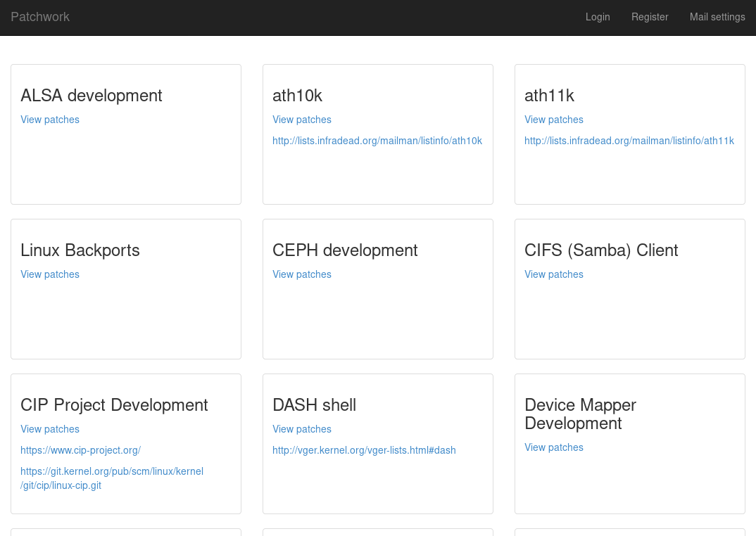Click the CEPH development heading

[x=345, y=250]
